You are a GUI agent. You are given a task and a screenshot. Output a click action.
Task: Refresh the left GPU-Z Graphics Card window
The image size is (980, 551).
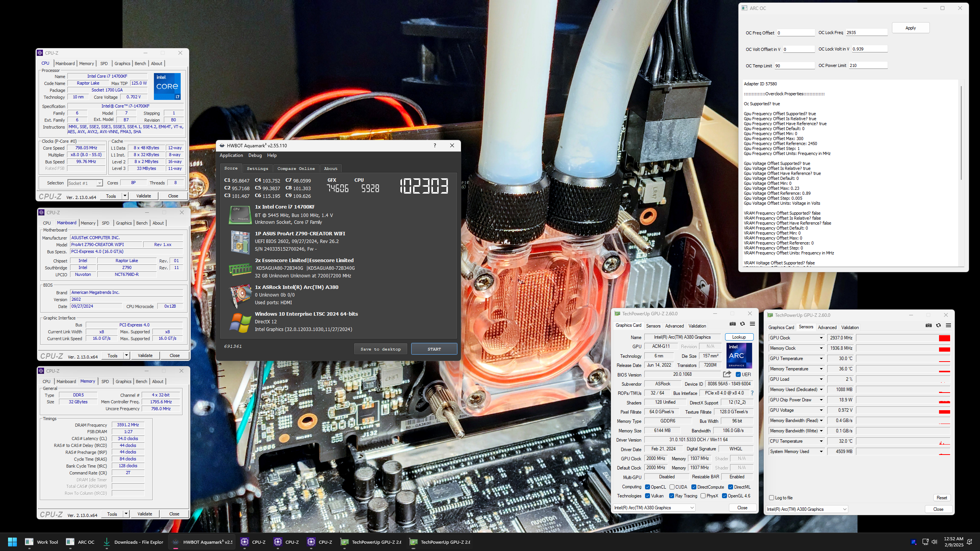tap(742, 324)
